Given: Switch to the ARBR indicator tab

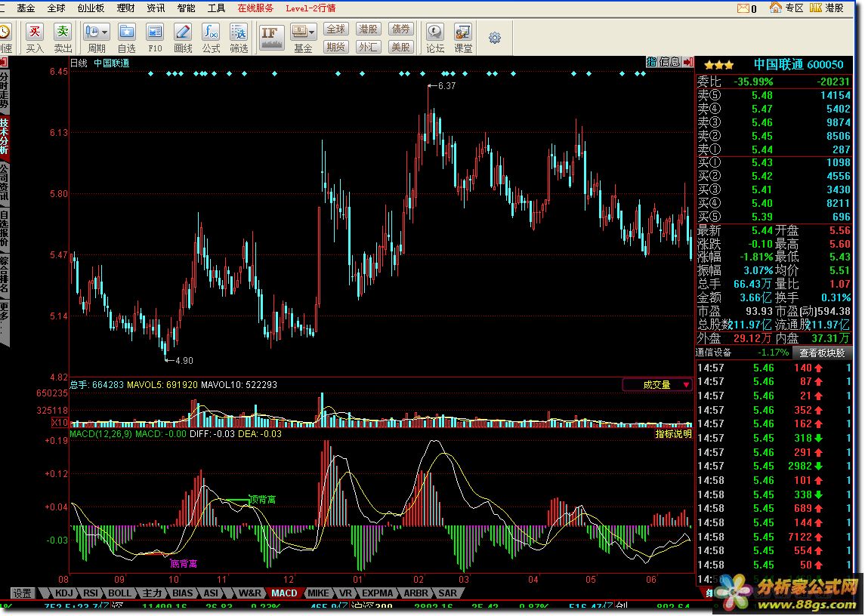Looking at the screenshot, I should [416, 593].
